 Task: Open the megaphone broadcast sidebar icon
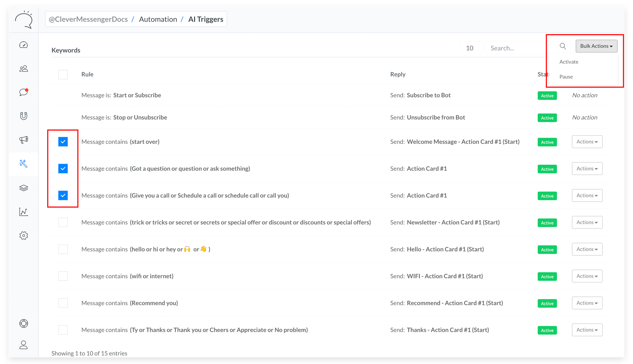tap(23, 140)
